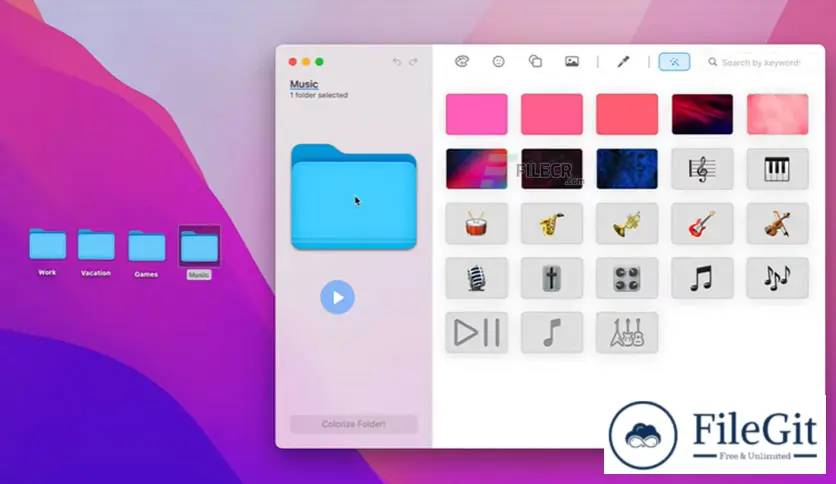The image size is (836, 484).
Task: Select the image picker toolbar icon
Action: tap(572, 62)
